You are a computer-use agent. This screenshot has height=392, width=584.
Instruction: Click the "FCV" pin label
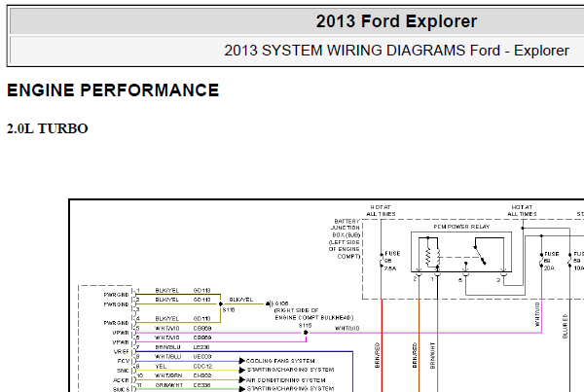[x=123, y=361]
